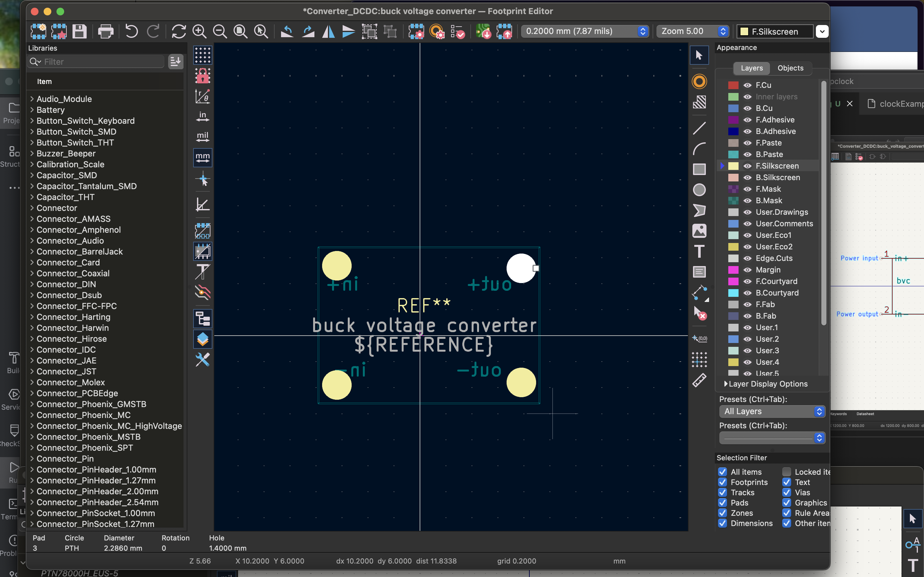Open the All Layers presets combo

pyautogui.click(x=772, y=411)
